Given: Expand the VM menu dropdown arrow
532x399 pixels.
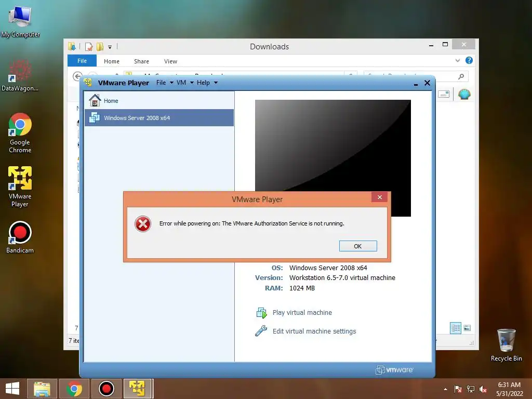Looking at the screenshot, I should pos(192,83).
